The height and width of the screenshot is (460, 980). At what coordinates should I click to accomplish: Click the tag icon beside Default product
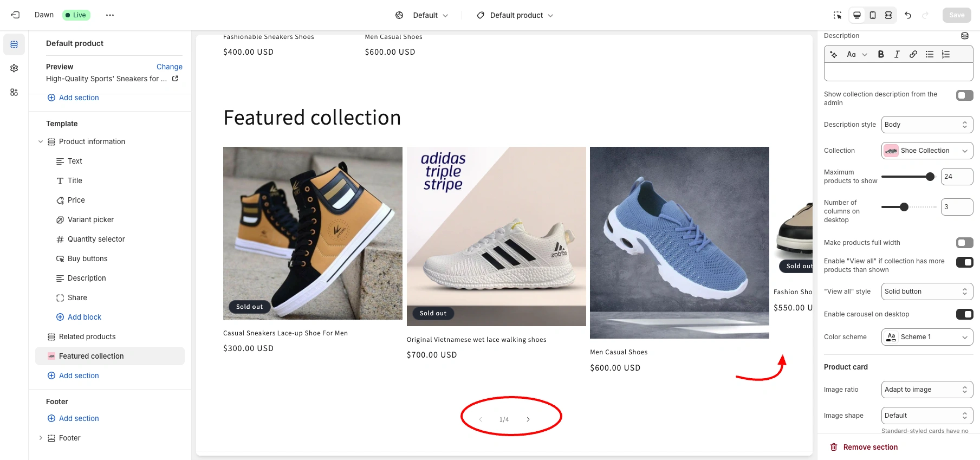coord(481,15)
